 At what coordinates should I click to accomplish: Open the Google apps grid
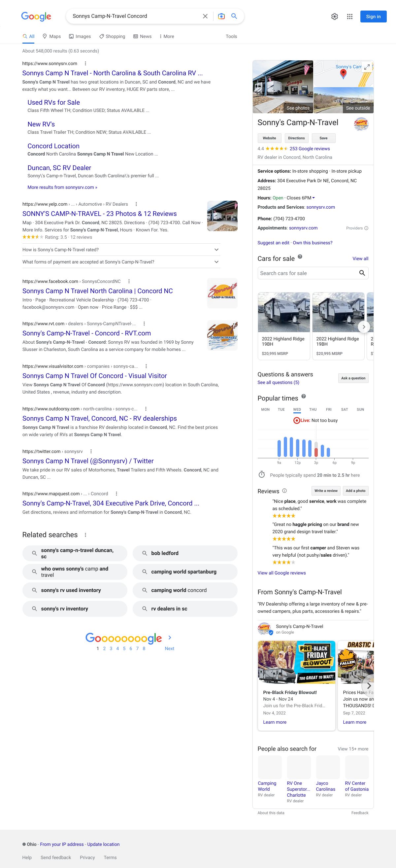(349, 17)
